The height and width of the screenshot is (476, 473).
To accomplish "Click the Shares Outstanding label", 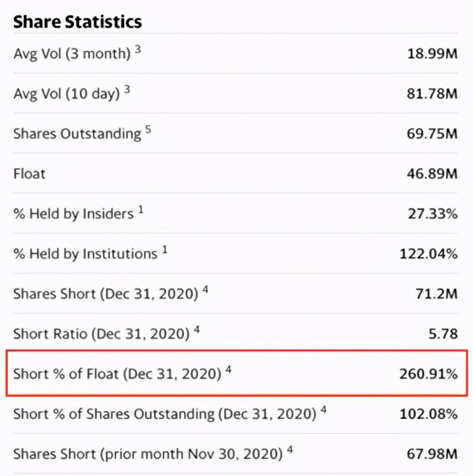I will pos(77,134).
